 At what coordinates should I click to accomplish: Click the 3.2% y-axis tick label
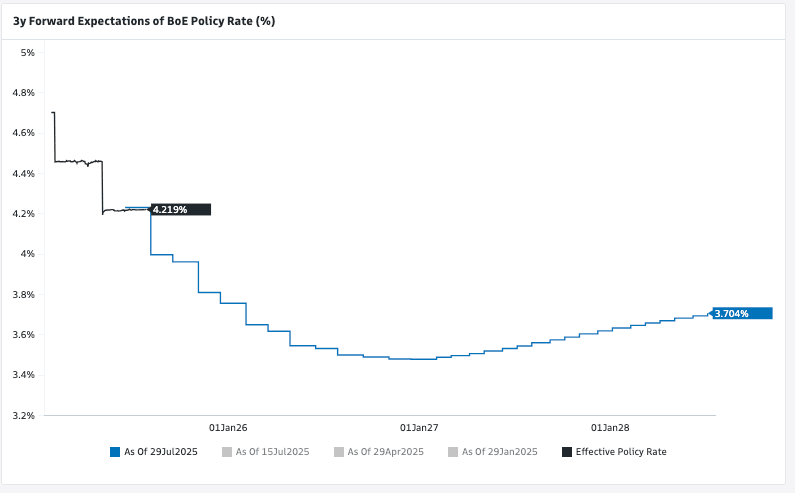coord(23,415)
